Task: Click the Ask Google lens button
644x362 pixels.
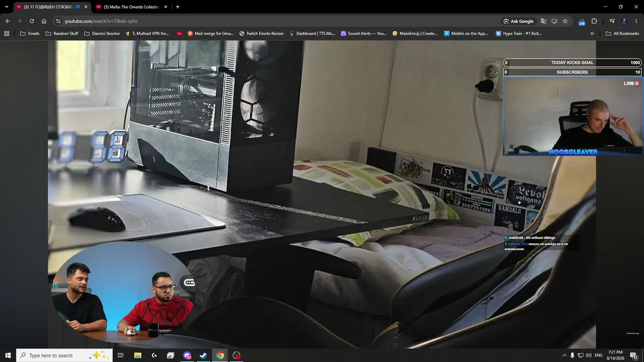Action: (519, 21)
